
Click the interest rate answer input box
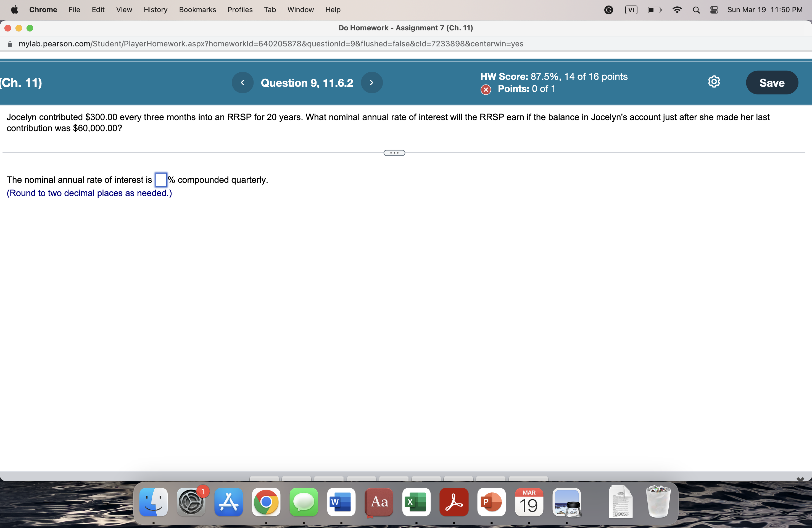click(161, 180)
